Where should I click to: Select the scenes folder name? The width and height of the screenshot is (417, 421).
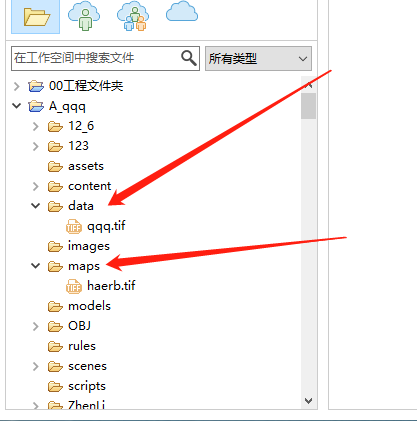pyautogui.click(x=87, y=366)
